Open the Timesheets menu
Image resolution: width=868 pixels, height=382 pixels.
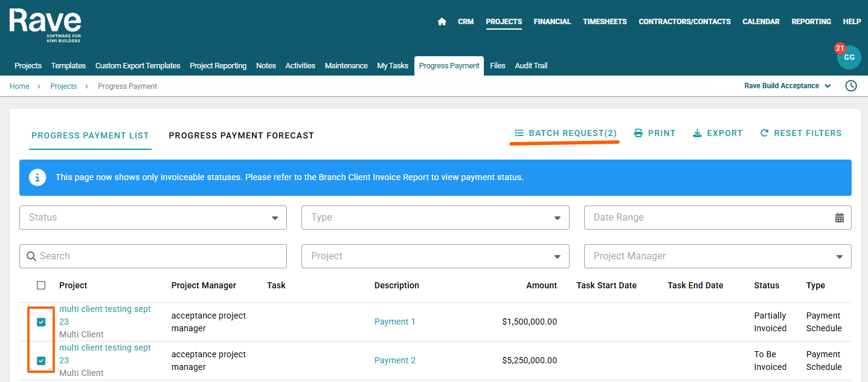click(605, 22)
